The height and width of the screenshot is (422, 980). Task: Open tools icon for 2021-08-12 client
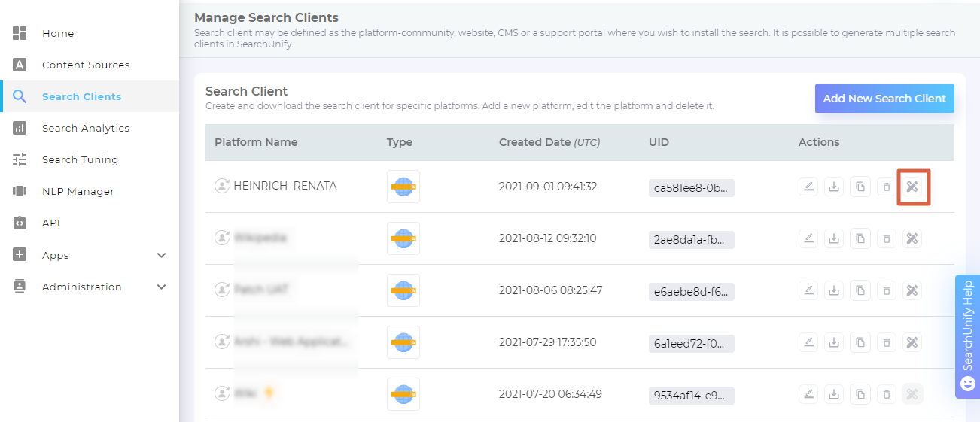pyautogui.click(x=912, y=238)
